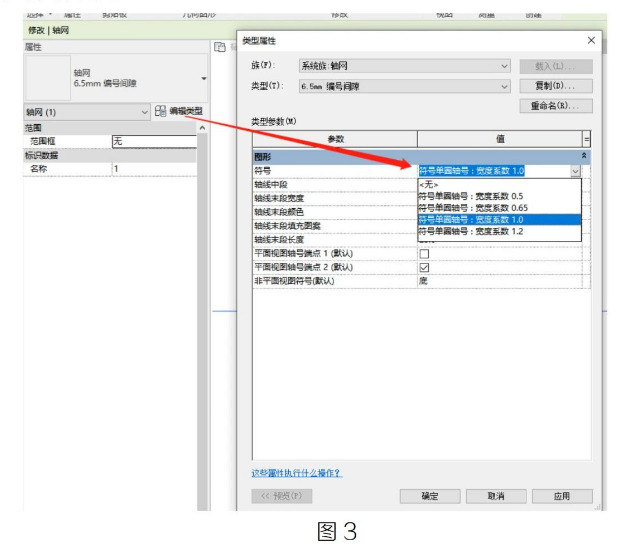Screen dimensions: 639x555
Task: Click the 载入(L)... button
Action: coord(556,66)
